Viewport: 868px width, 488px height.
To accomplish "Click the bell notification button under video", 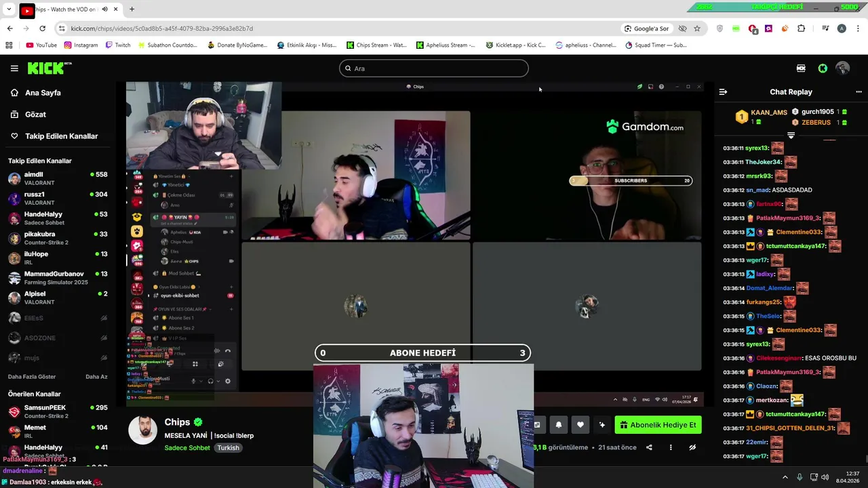I will click(x=559, y=425).
